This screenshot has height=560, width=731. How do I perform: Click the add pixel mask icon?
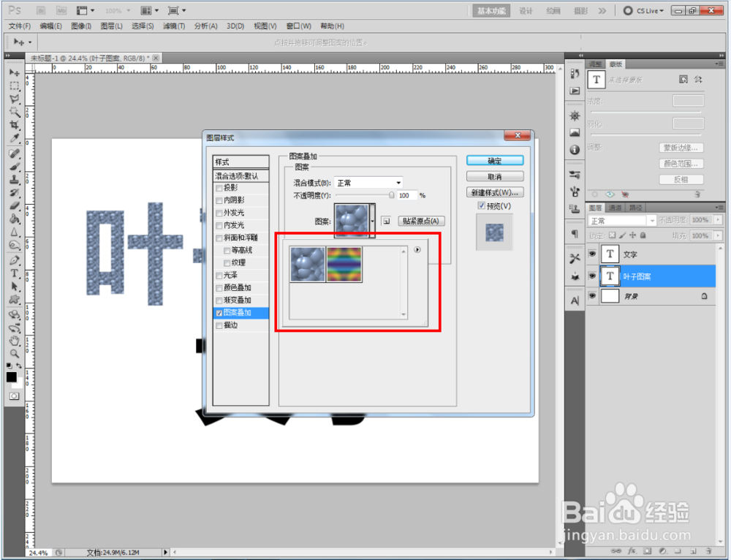(683, 79)
